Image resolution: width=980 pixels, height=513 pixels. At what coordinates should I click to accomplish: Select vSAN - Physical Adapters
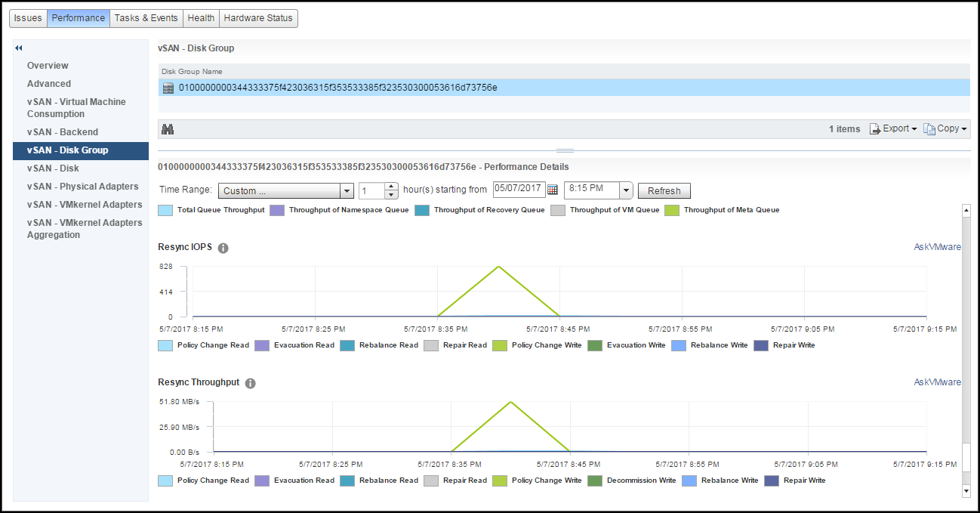click(x=83, y=187)
